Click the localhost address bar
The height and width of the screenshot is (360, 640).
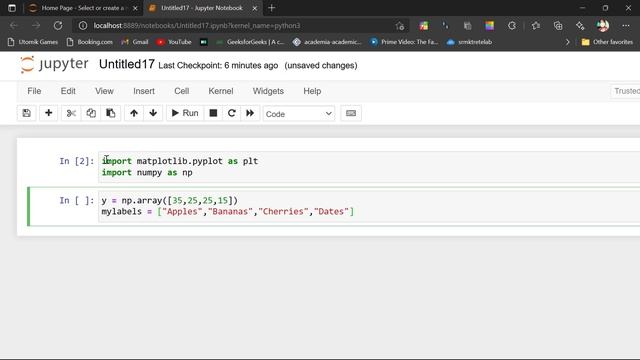click(241, 26)
